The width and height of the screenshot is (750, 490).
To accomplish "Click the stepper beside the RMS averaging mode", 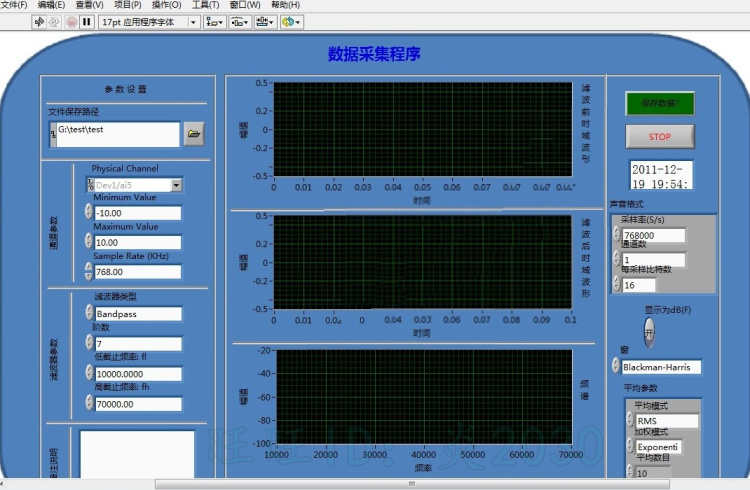I will (x=630, y=419).
